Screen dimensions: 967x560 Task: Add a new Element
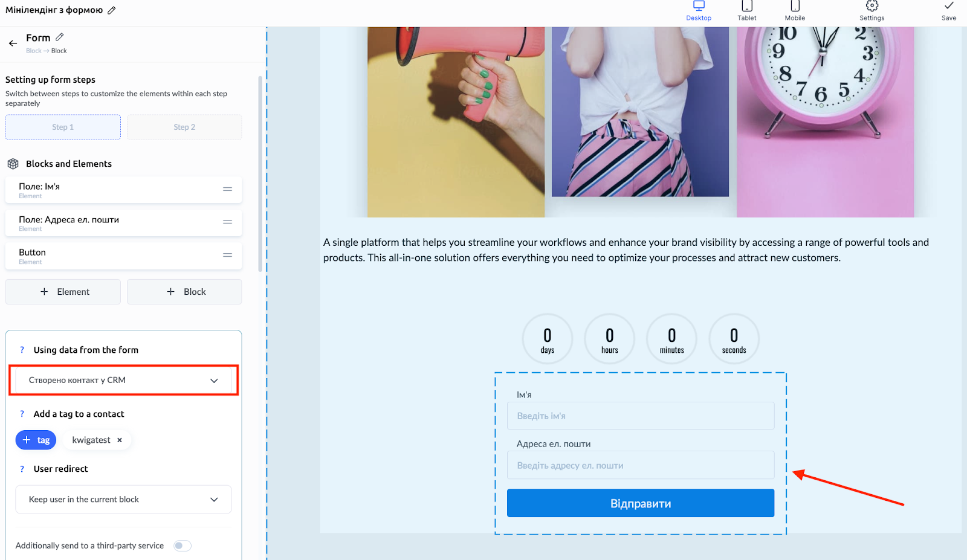[63, 292]
